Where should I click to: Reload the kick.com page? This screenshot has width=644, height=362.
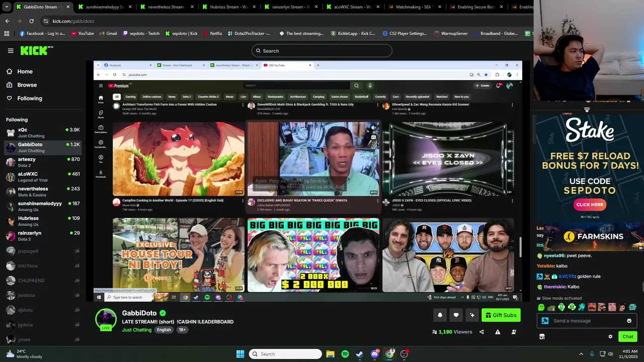coord(31,21)
